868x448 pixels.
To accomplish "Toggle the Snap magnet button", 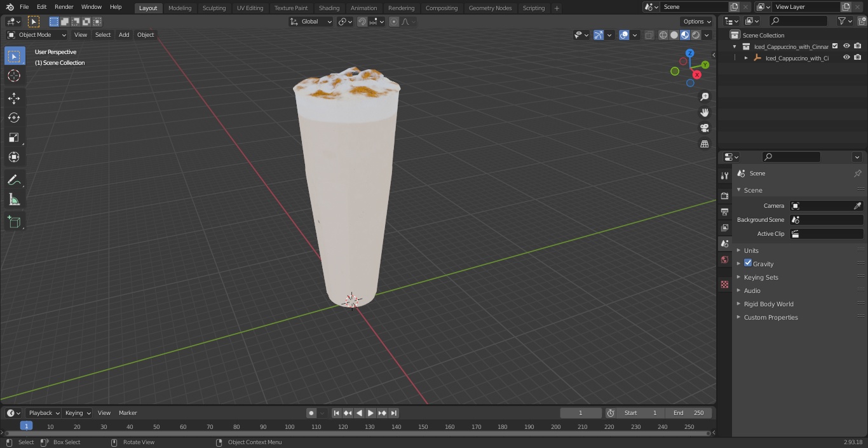I will click(x=362, y=22).
